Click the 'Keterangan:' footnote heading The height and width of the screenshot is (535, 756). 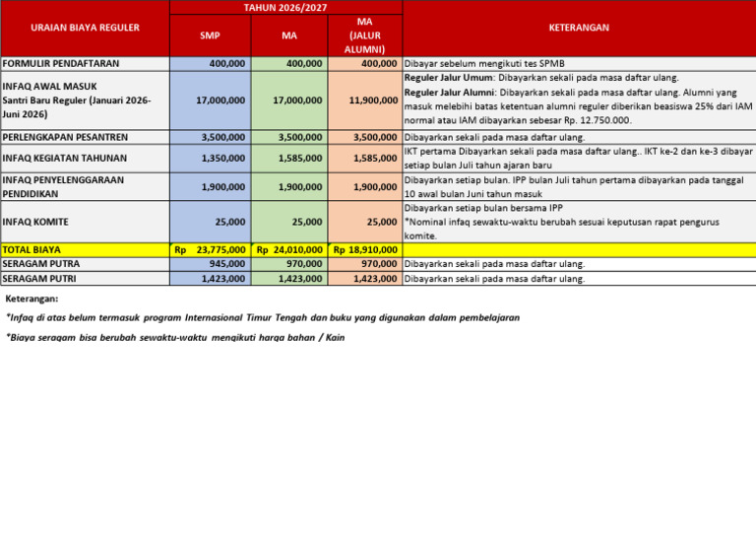pos(31,299)
